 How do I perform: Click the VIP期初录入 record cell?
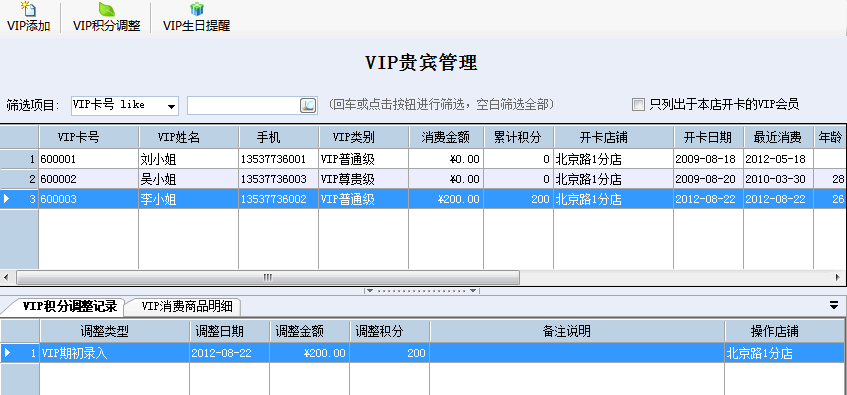(x=114, y=353)
